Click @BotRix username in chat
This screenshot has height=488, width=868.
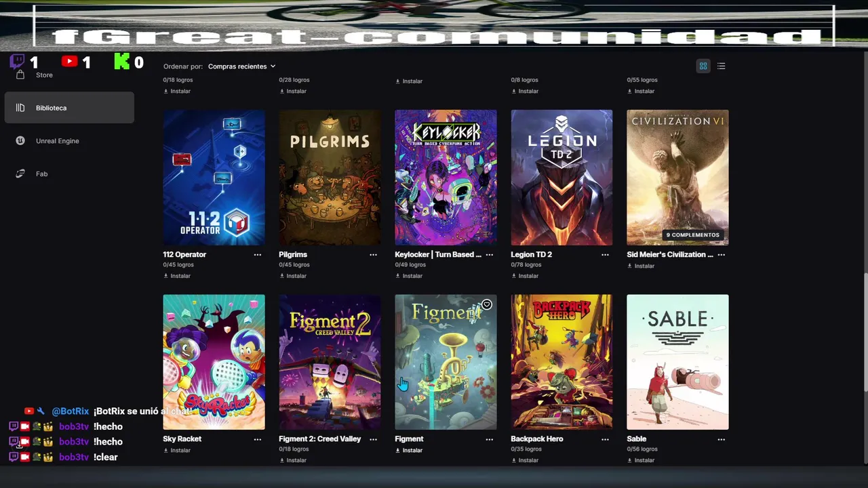click(x=71, y=411)
